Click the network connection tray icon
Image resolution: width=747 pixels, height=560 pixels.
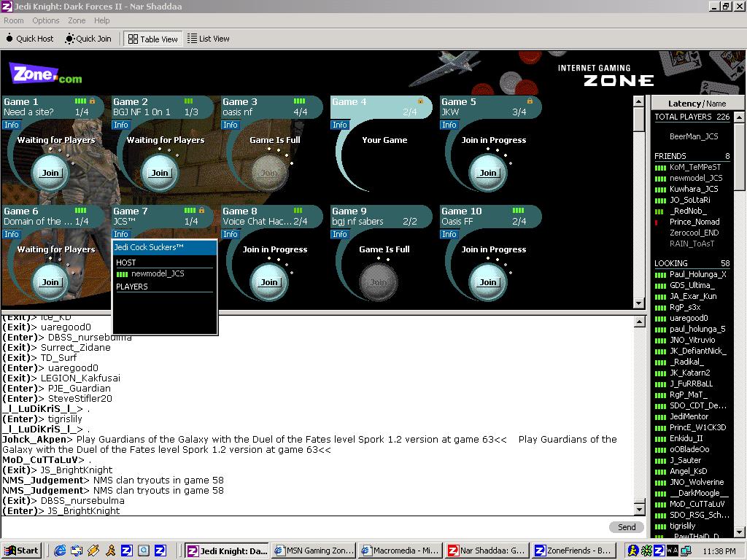click(686, 551)
